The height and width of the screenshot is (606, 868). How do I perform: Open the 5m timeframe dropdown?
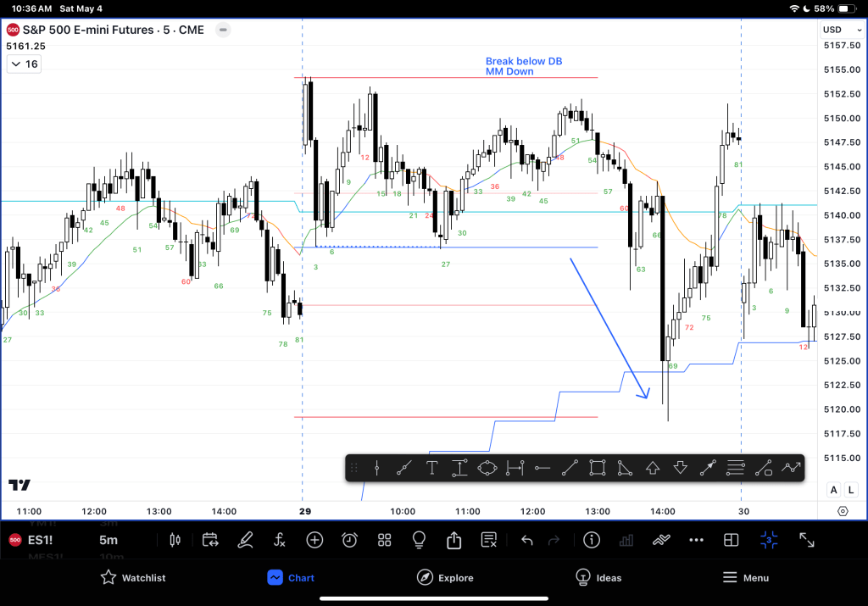pyautogui.click(x=108, y=540)
